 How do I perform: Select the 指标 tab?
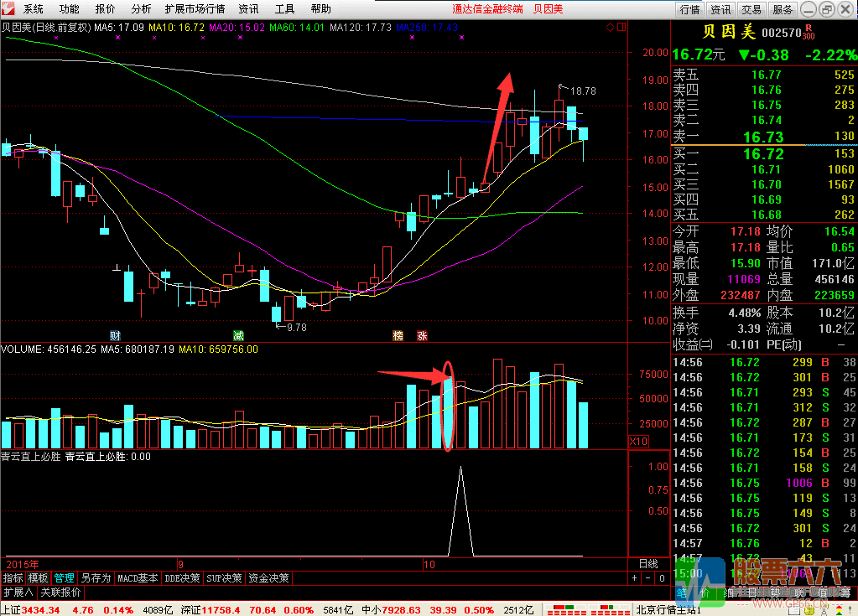coord(13,578)
